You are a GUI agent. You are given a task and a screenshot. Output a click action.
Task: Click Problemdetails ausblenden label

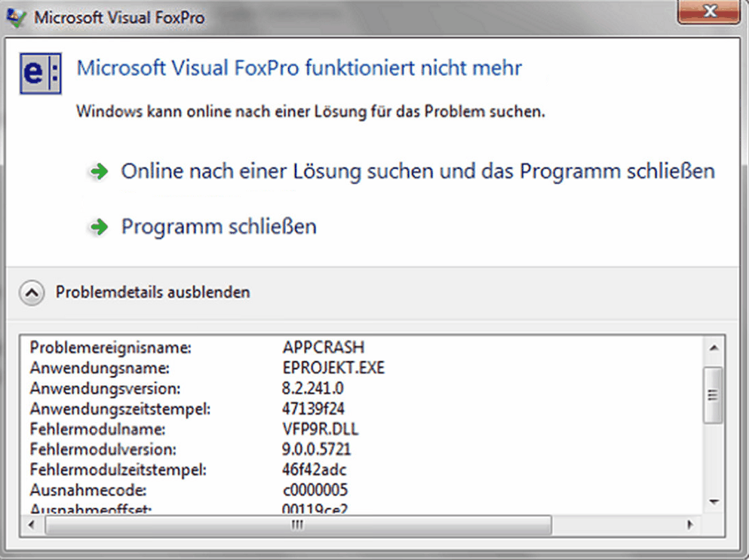(x=152, y=292)
